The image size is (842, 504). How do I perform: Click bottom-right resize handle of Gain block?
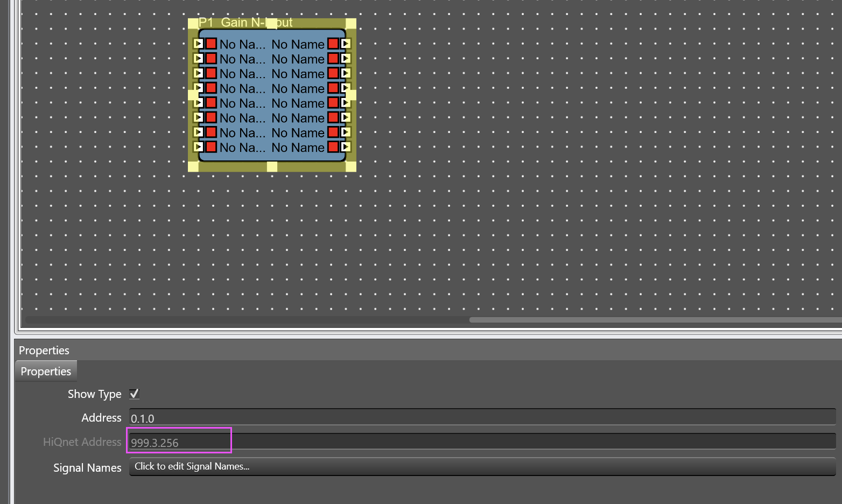[x=351, y=166]
